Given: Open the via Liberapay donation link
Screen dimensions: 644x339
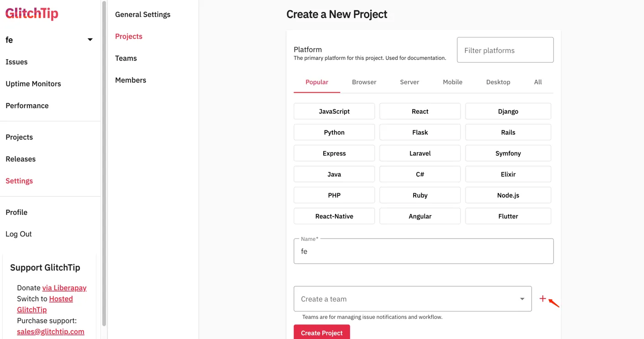Looking at the screenshot, I should tap(64, 288).
